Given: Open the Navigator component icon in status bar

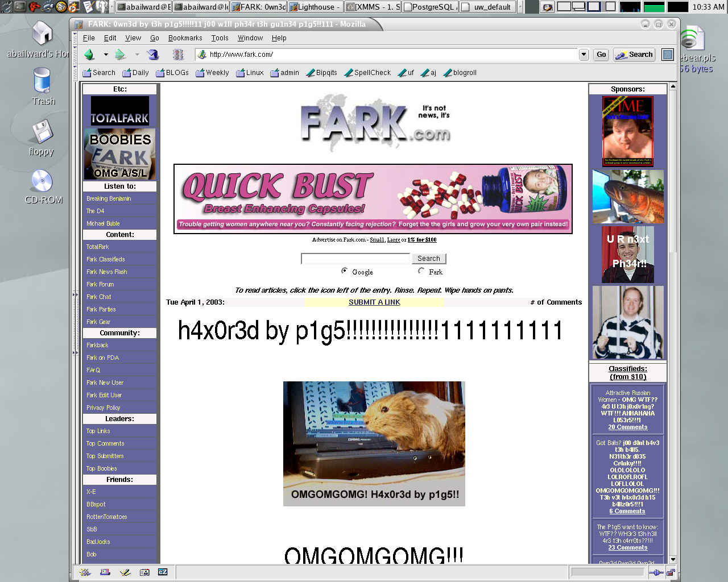Looking at the screenshot, I should pyautogui.click(x=85, y=572).
